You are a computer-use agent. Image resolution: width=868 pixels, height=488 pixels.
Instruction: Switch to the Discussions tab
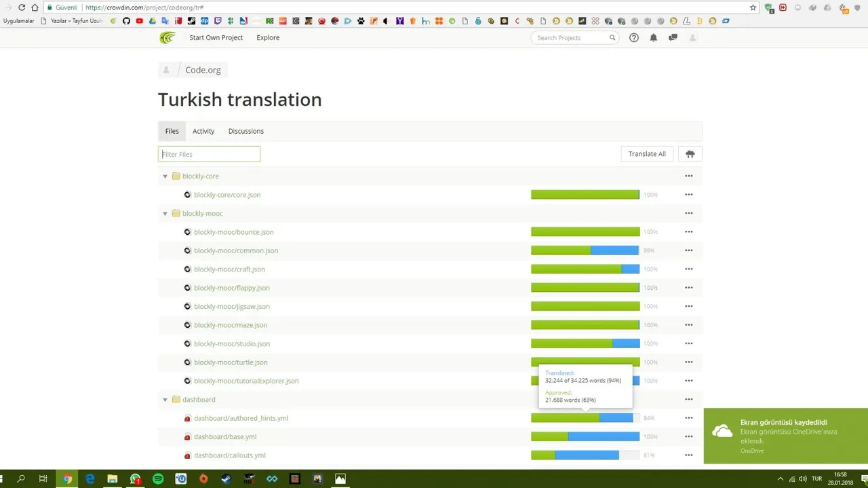pos(246,131)
